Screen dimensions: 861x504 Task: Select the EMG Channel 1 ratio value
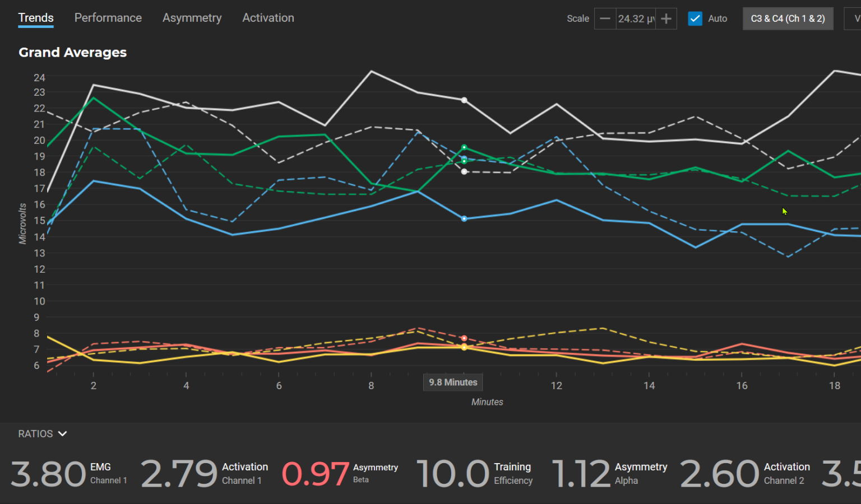[48, 474]
